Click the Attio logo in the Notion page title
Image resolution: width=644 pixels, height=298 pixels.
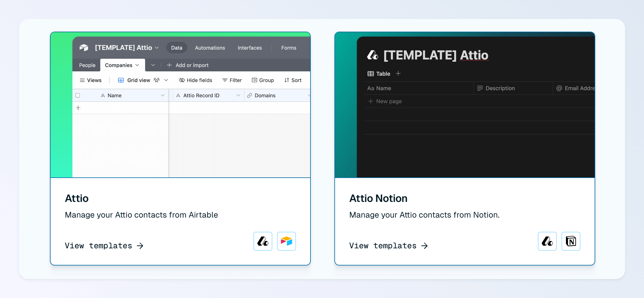373,55
